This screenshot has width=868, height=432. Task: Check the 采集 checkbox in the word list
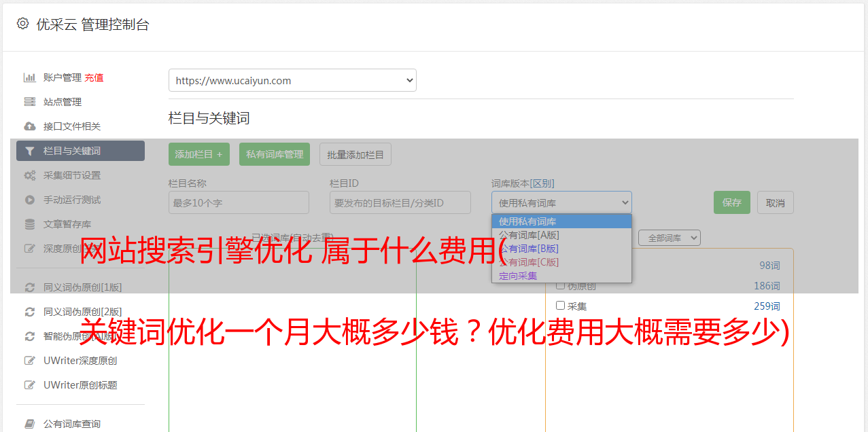tap(561, 306)
